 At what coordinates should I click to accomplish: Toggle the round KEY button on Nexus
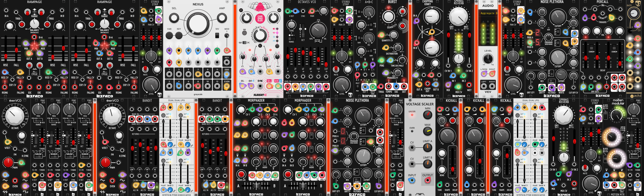tap(179, 35)
